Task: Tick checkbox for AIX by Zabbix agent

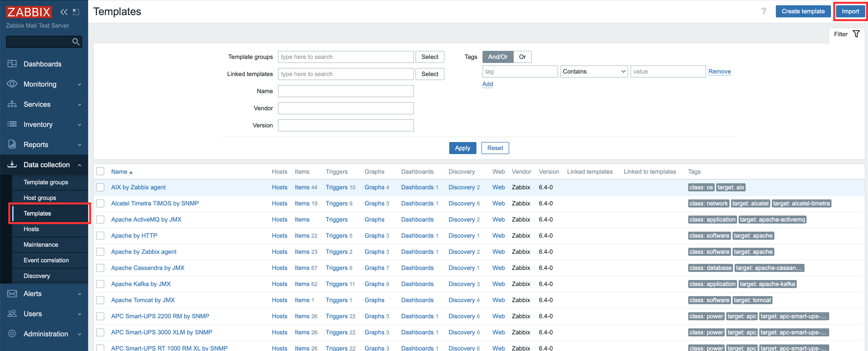Action: coord(100,187)
